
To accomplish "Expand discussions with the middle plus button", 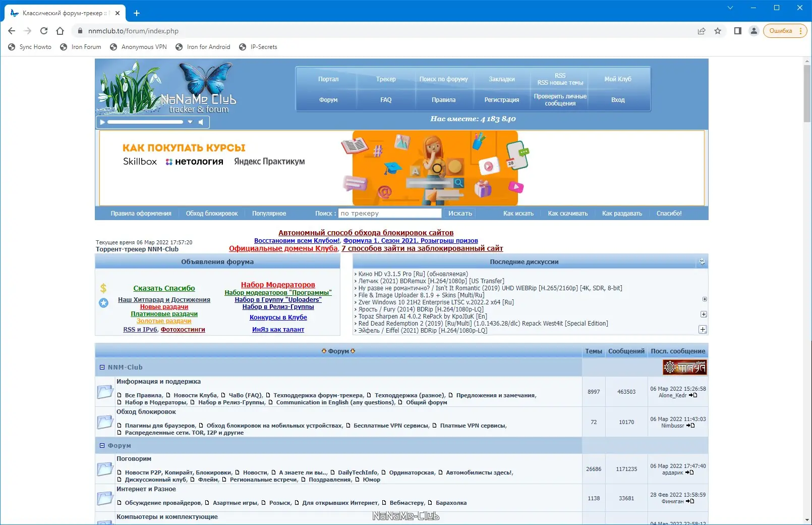I will 704,314.
